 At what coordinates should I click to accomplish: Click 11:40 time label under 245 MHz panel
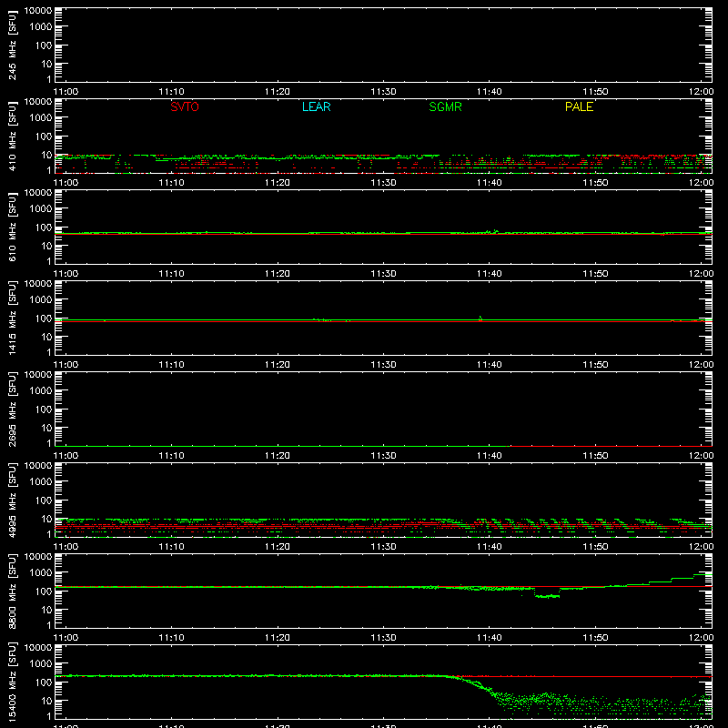click(490, 92)
